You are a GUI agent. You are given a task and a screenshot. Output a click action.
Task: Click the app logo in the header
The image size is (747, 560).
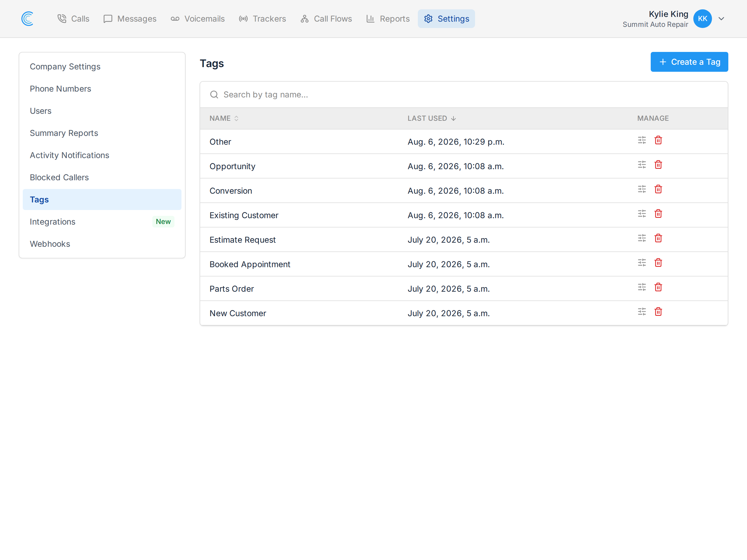click(x=27, y=19)
